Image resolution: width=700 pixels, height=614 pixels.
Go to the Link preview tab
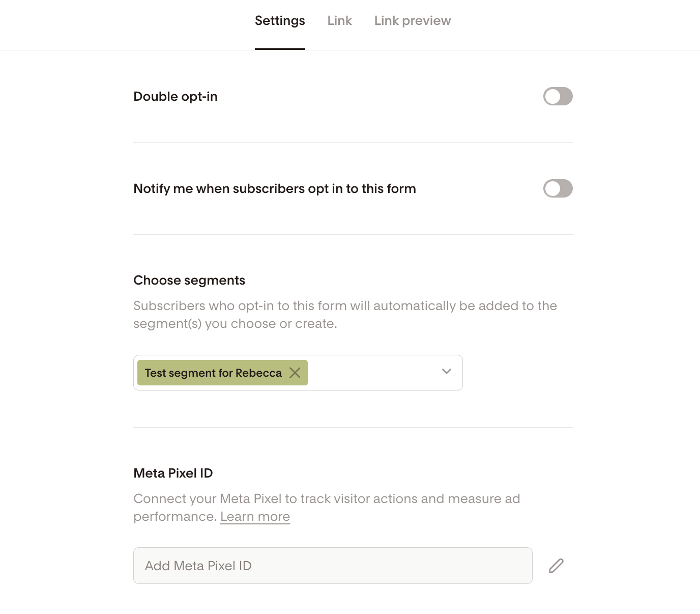(412, 21)
